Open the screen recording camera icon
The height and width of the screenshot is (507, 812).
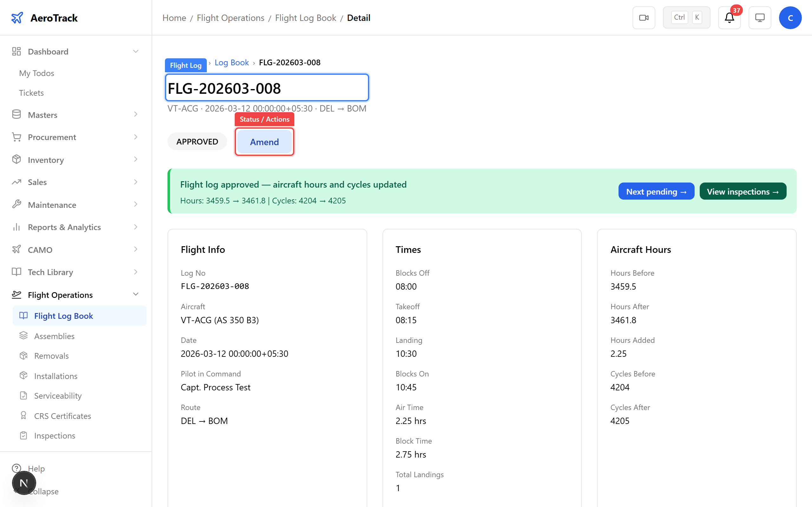coord(644,17)
